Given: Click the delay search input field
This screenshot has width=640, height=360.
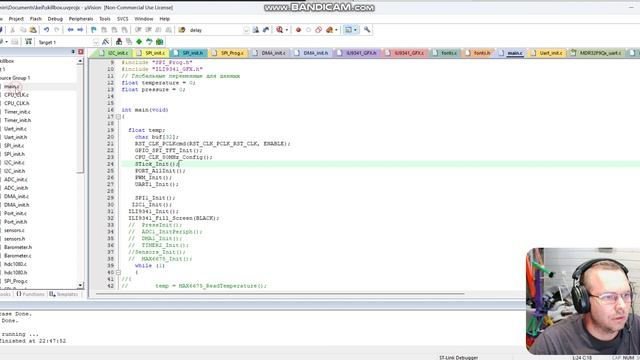Looking at the screenshot, I should tap(215, 30).
